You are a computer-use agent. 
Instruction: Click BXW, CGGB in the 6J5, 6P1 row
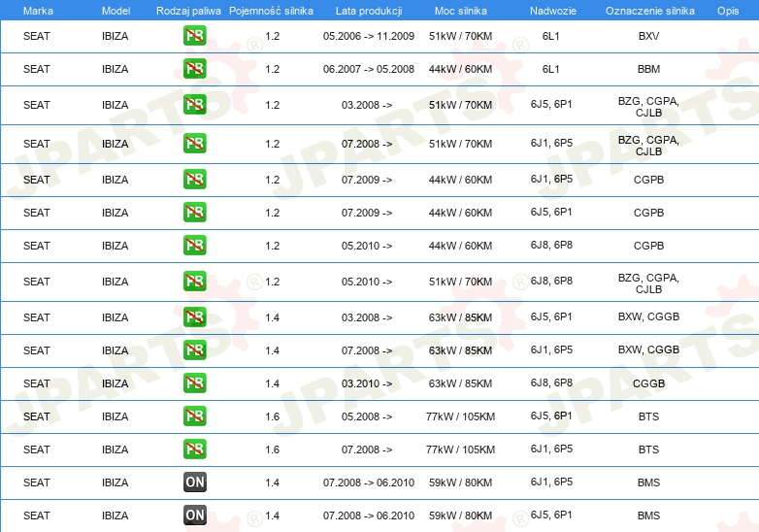click(648, 316)
